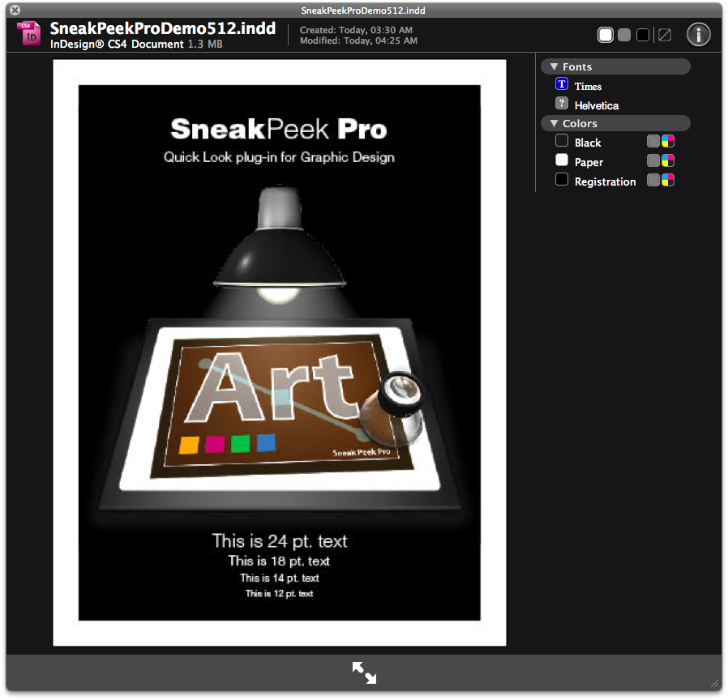
Task: Click the window resize grip corner
Action: click(x=715, y=683)
